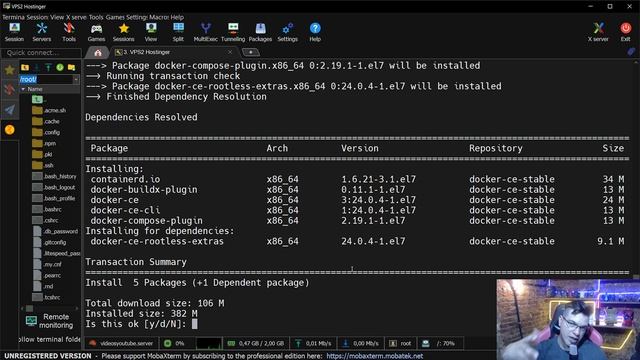Select the .pki folder
The image size is (640, 360).
[x=42, y=154]
